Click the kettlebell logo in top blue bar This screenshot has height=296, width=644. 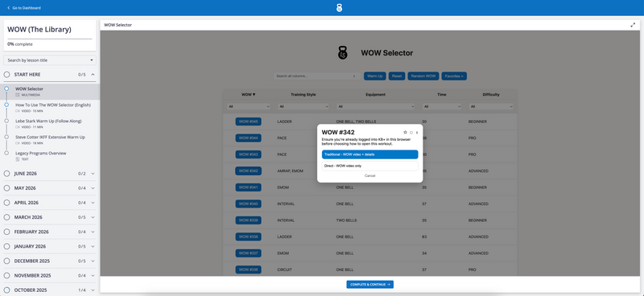pos(339,8)
